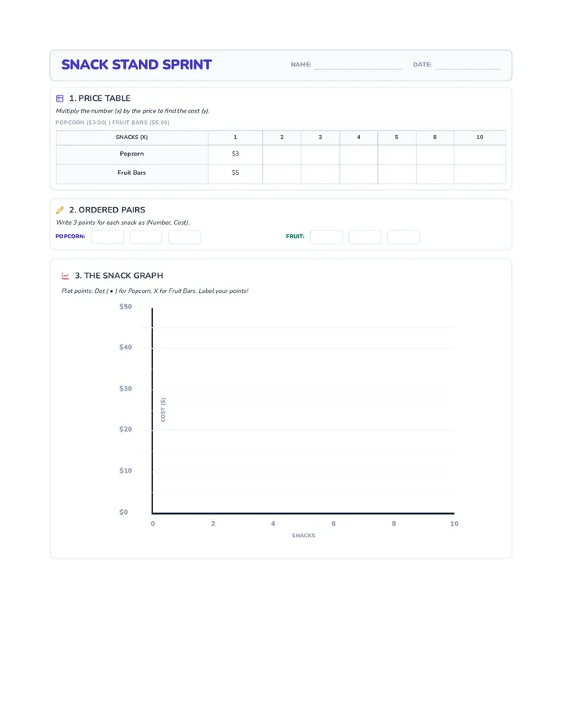Click the pencil icon beside Ordered Pairs
562x728 pixels.
click(x=60, y=210)
